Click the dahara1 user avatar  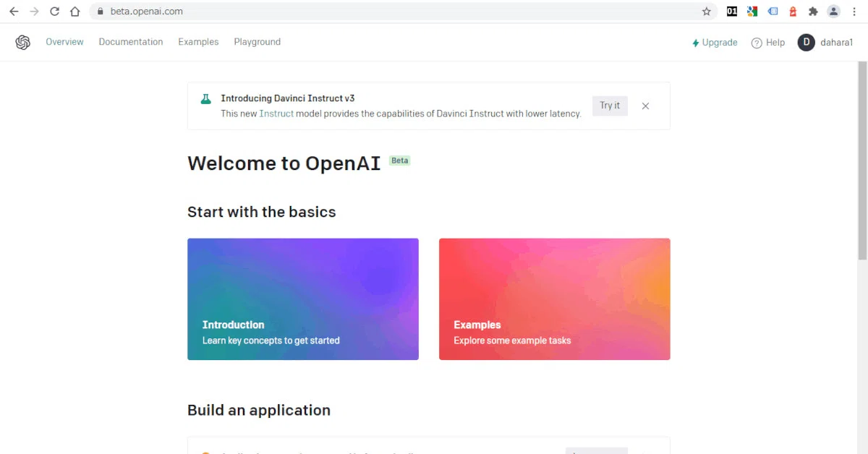pyautogui.click(x=806, y=43)
